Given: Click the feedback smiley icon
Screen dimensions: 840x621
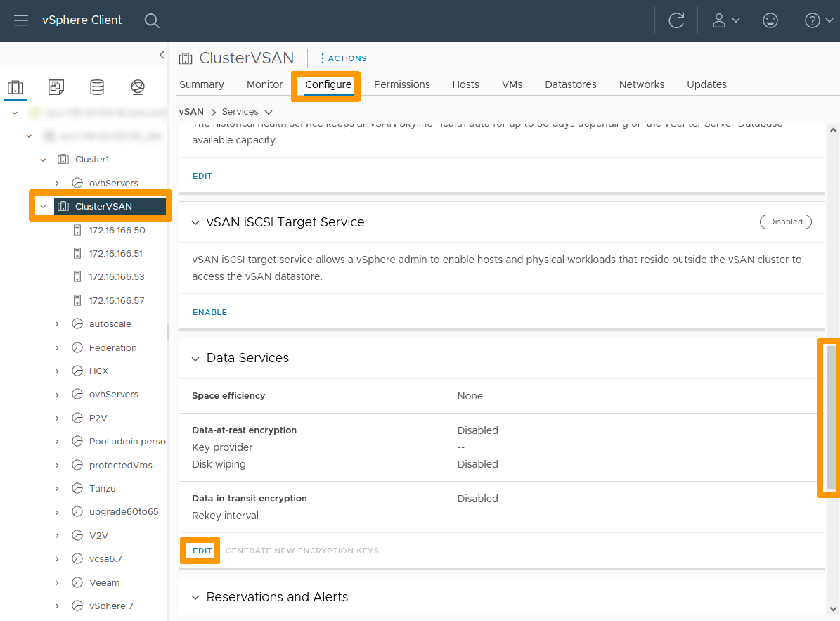Looking at the screenshot, I should 770,20.
